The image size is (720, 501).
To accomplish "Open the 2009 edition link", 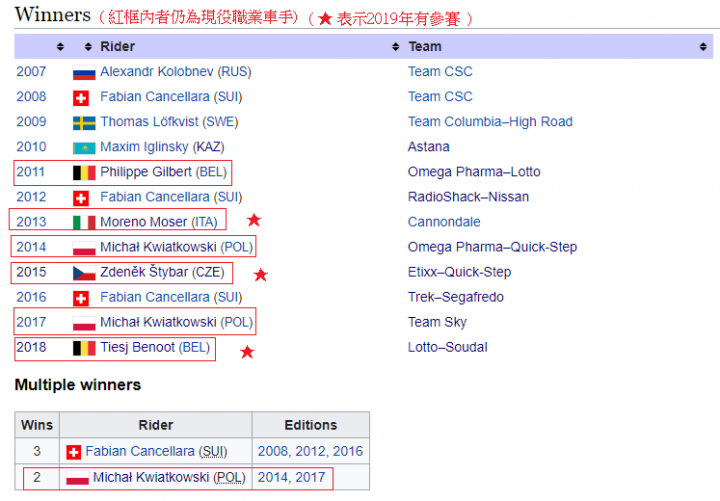I will pos(31,122).
